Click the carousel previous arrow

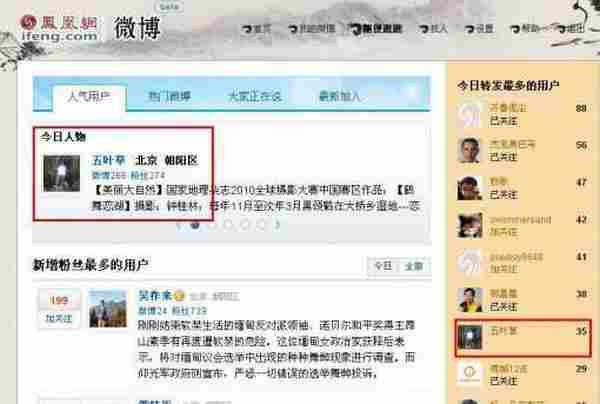pos(179,225)
